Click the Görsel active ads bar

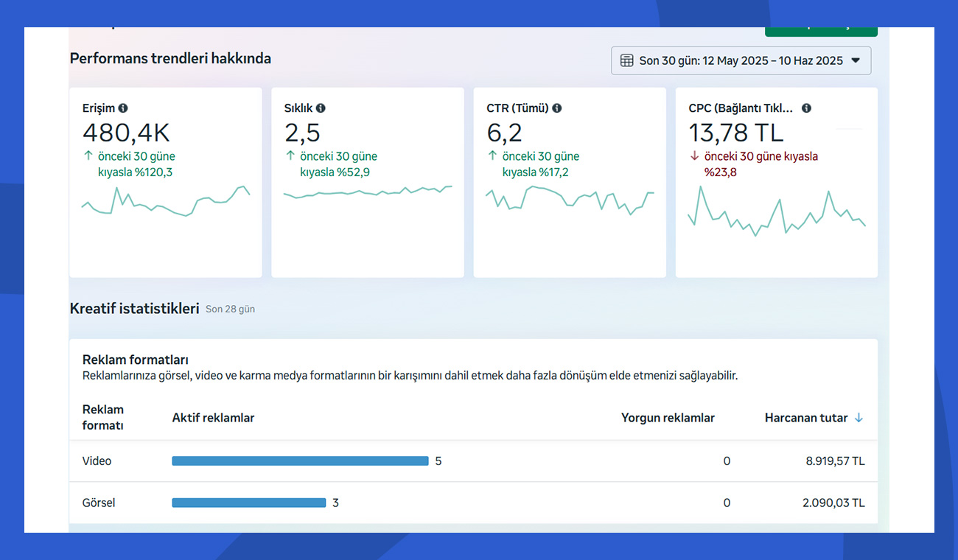coord(248,503)
